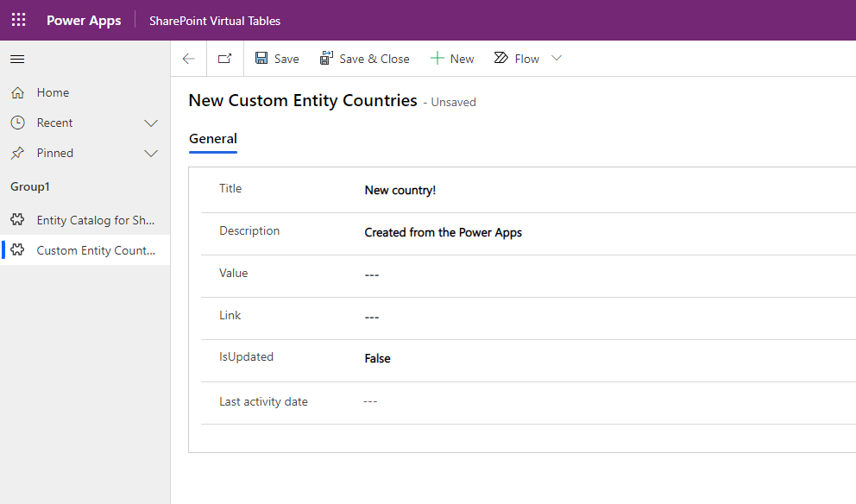Click the Description field text
This screenshot has width=856, height=504.
click(x=443, y=232)
